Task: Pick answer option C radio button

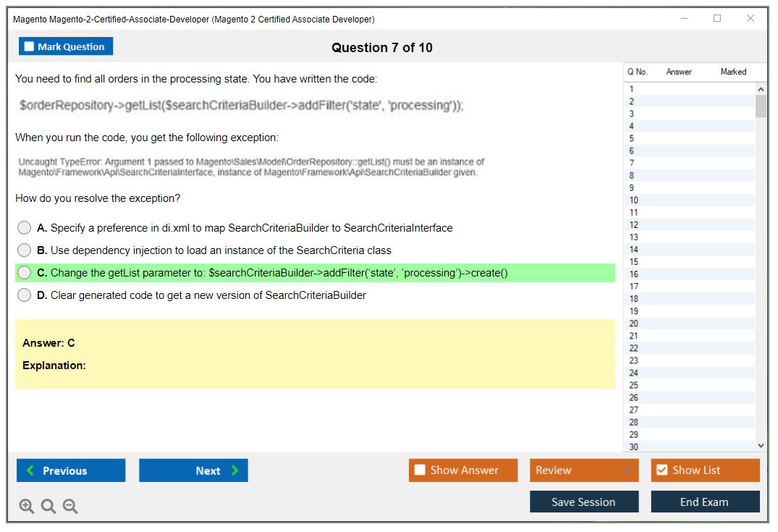Action: (25, 273)
